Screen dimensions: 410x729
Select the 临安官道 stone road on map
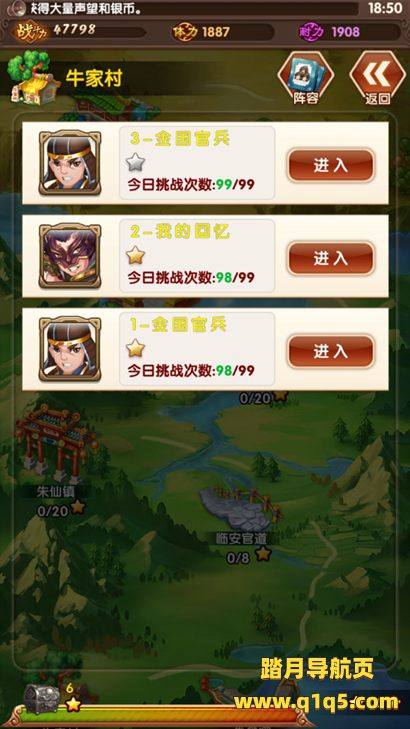click(x=241, y=508)
